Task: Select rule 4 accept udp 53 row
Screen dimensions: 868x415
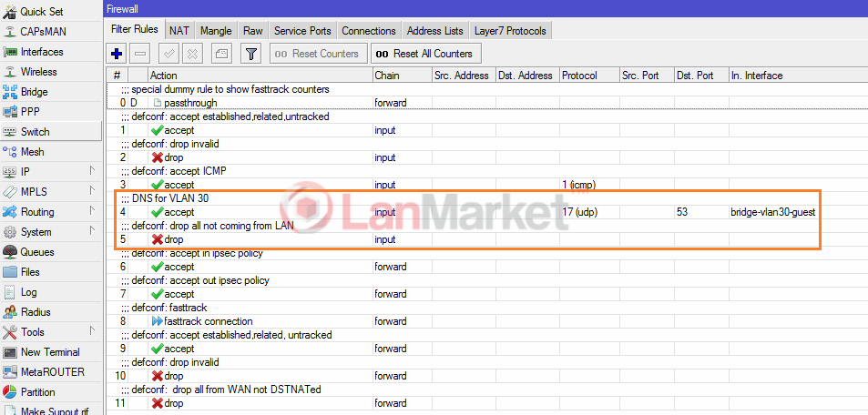Action: tap(487, 212)
